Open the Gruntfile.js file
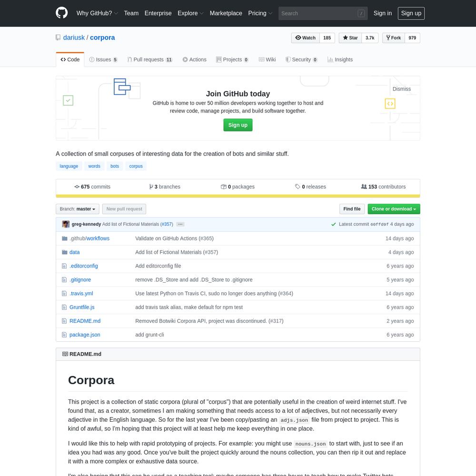 [x=82, y=307]
